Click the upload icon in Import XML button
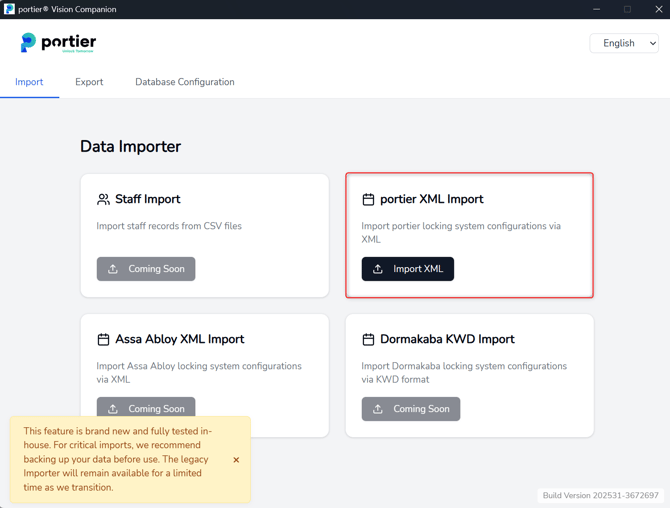This screenshot has width=670, height=508. coord(378,269)
